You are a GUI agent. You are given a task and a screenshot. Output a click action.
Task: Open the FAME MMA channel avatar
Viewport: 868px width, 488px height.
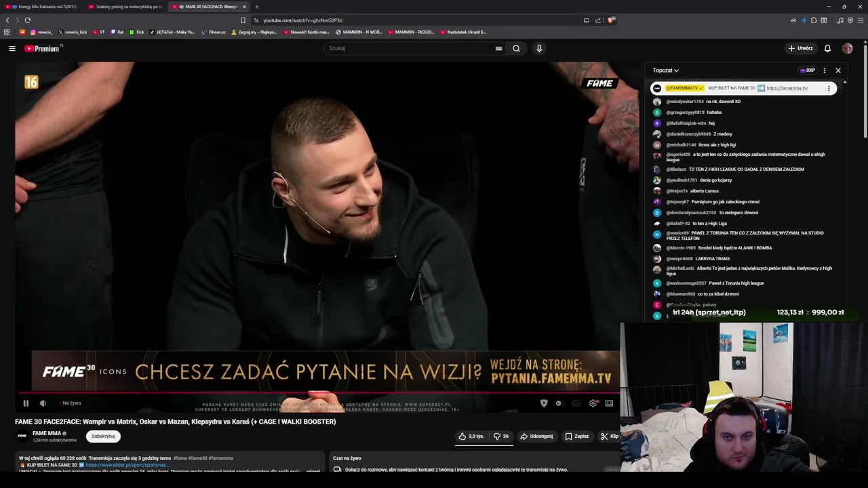coord(22,436)
